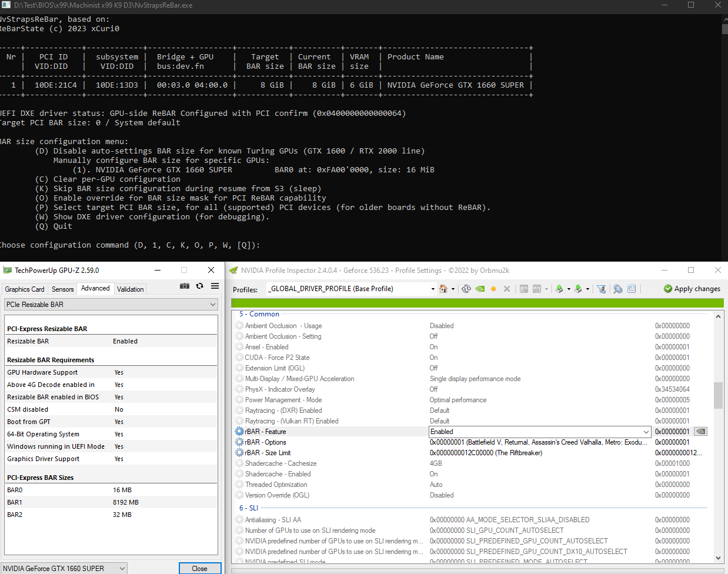Click the scroll up arrow in Profile Inspector list
Screen dimensions: 728x574
pyautogui.click(x=718, y=316)
